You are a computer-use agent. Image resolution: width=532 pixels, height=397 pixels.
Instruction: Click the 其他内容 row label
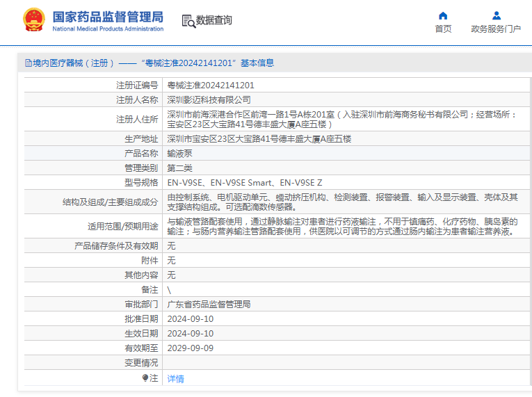(x=141, y=275)
